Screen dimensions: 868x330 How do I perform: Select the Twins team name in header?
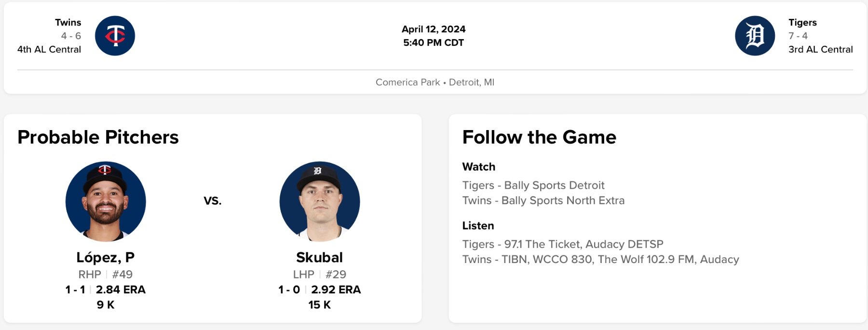tap(68, 22)
